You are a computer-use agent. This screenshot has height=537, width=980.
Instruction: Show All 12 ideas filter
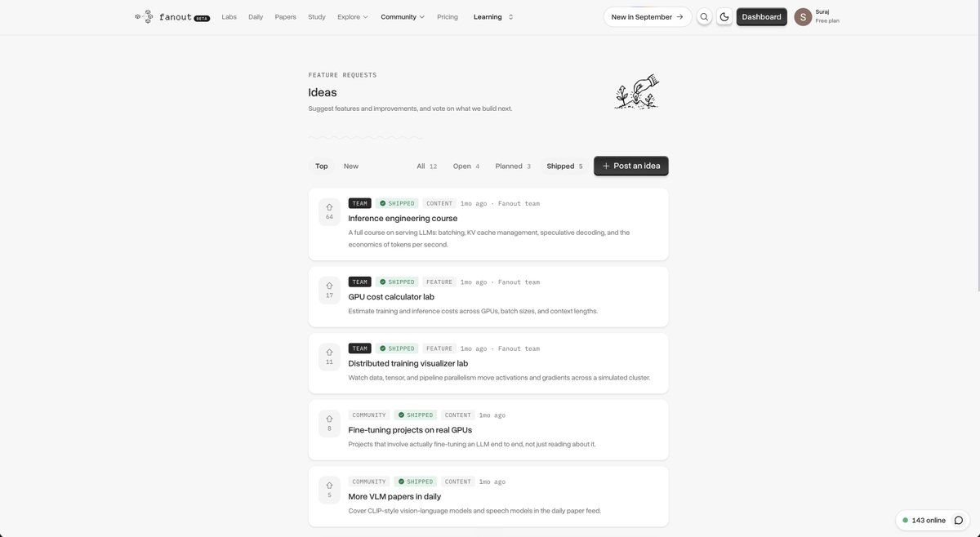coord(427,166)
